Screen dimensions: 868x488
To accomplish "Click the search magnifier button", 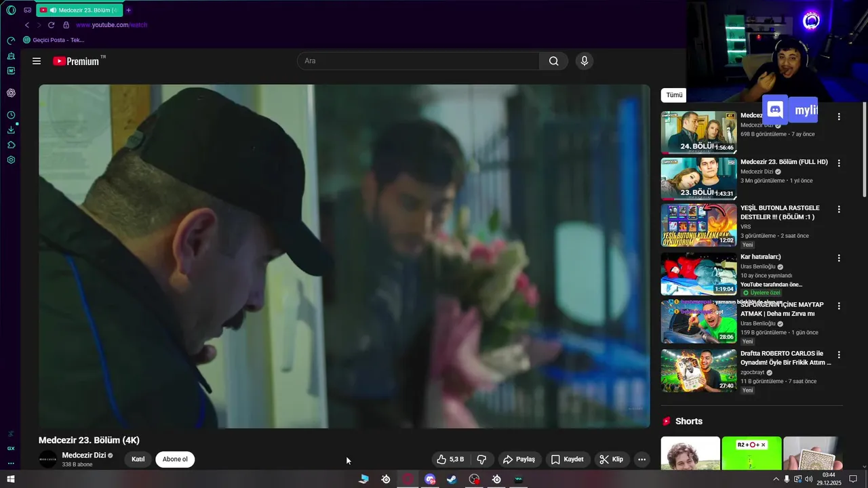I will pos(554,61).
